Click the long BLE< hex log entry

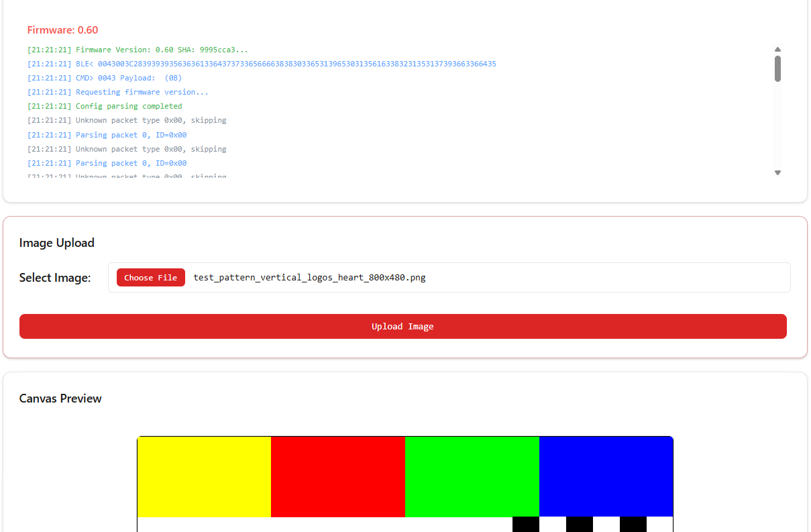pyautogui.click(x=262, y=64)
